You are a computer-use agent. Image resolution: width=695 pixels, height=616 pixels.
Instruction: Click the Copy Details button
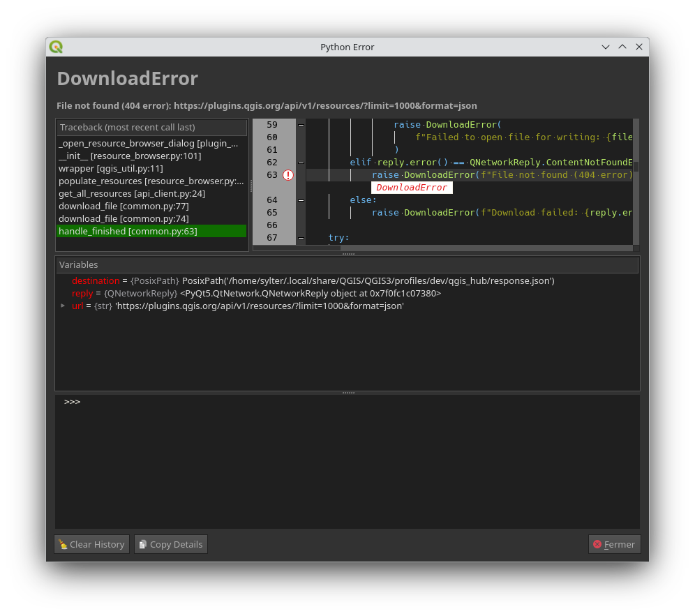pyautogui.click(x=171, y=544)
